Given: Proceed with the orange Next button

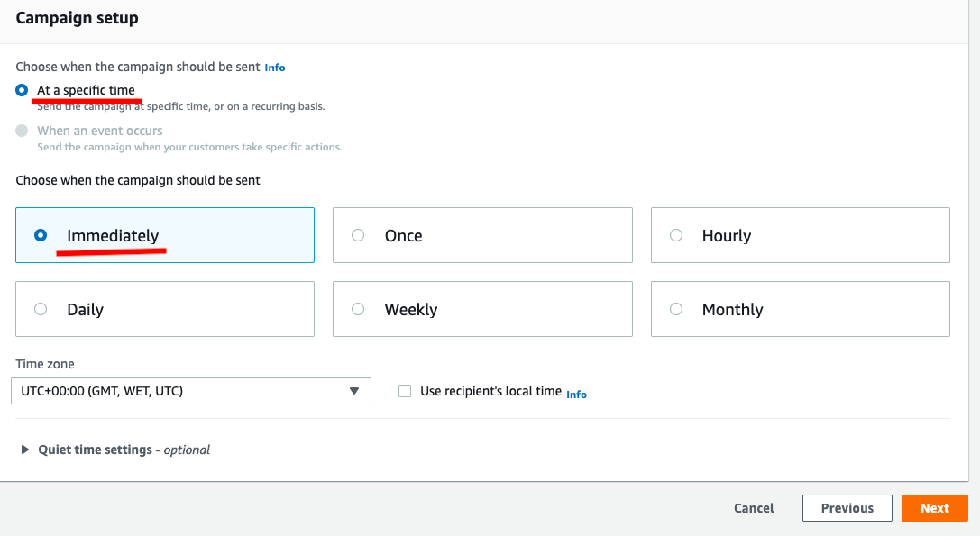Looking at the screenshot, I should coord(934,508).
